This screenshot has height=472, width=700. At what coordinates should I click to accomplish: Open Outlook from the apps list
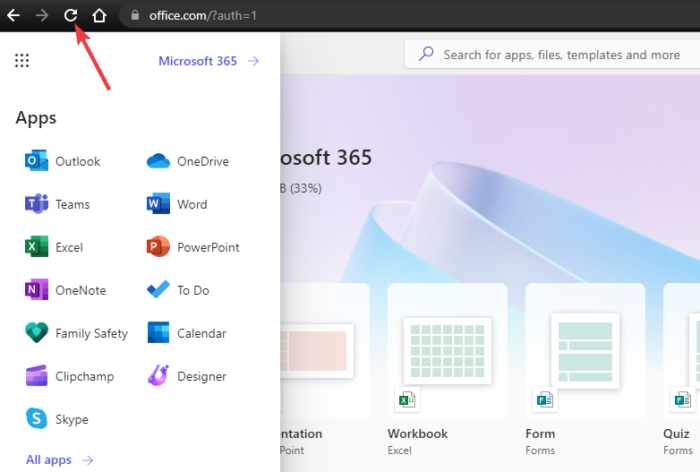point(62,161)
